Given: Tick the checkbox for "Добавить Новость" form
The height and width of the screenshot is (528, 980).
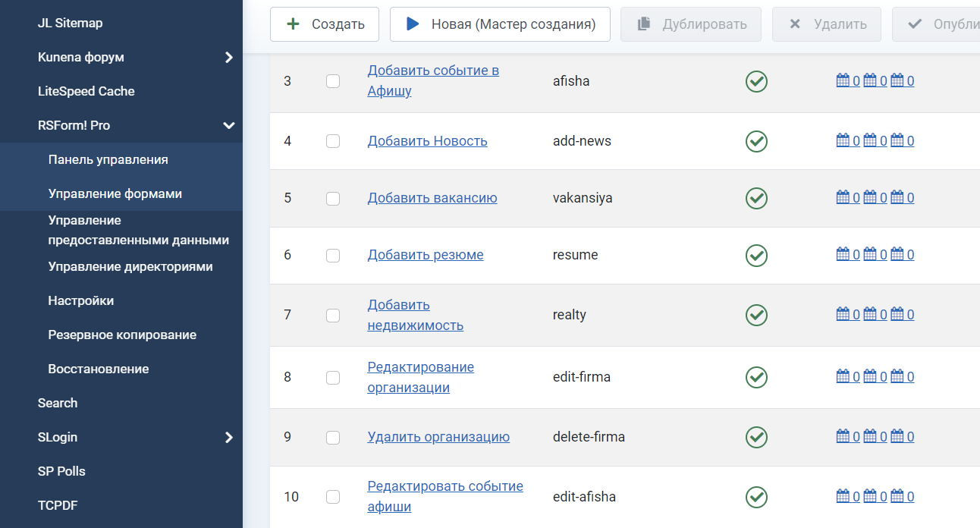Looking at the screenshot, I should tap(333, 141).
